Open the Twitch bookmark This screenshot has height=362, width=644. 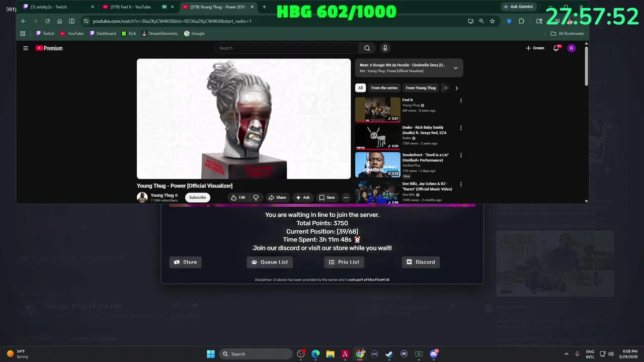pos(45,34)
